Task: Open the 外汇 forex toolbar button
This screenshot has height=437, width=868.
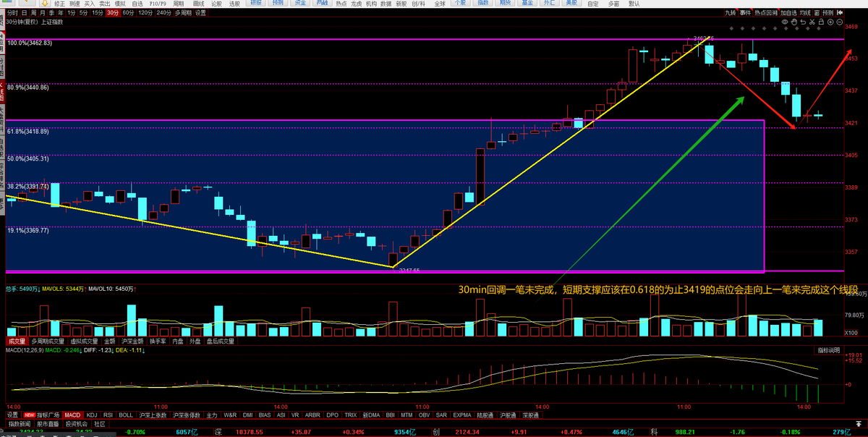Action: 549,3
